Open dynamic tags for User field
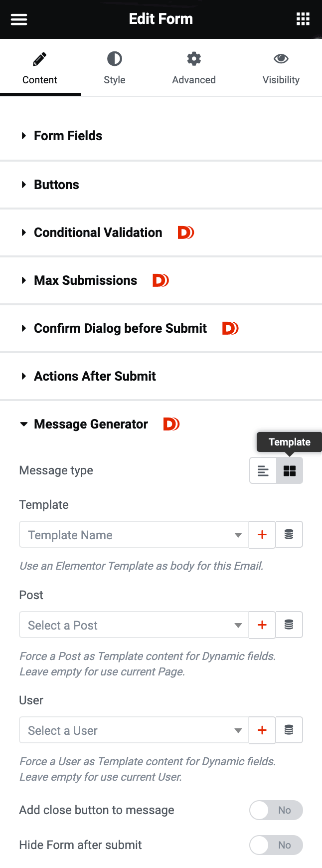The image size is (322, 868). click(x=289, y=730)
